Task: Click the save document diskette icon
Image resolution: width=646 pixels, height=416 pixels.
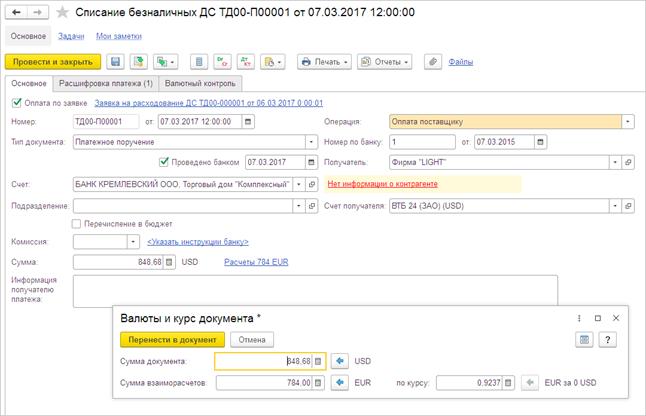Action: pyautogui.click(x=116, y=62)
